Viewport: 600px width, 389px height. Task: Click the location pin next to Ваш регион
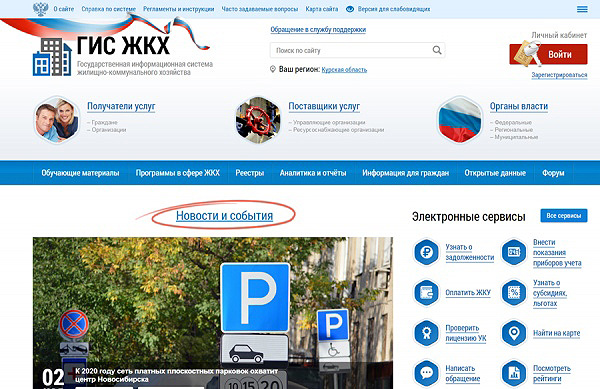(273, 69)
